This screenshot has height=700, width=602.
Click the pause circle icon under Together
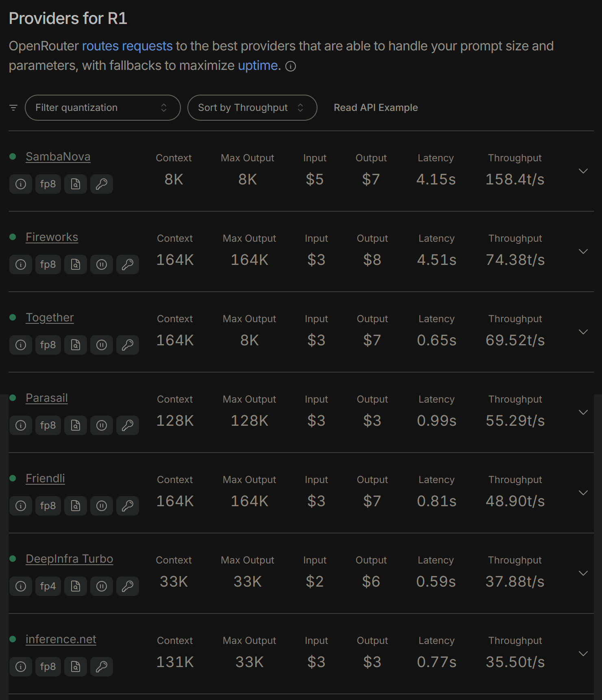click(x=102, y=345)
